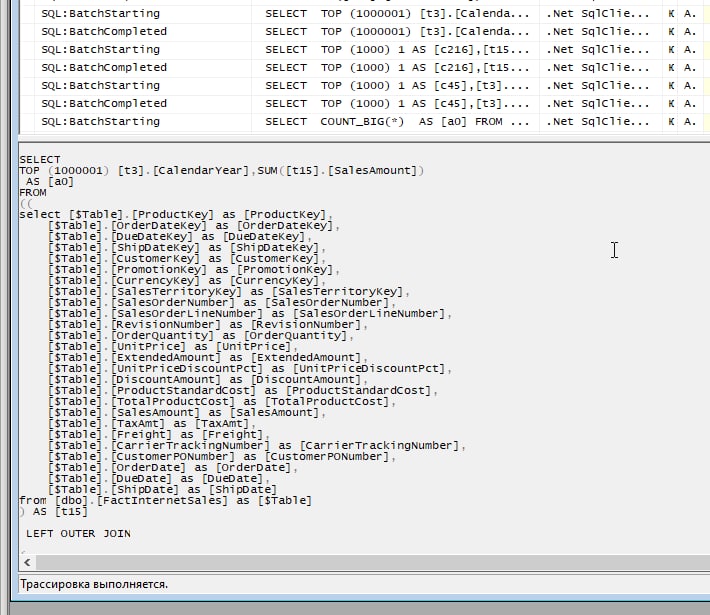The width and height of the screenshot is (710, 615).
Task: Click the '[Freight] as [Freight]' line
Action: pyautogui.click(x=159, y=434)
